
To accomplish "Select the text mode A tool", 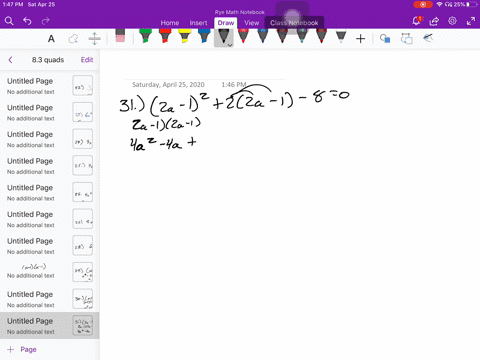I will (x=51, y=39).
